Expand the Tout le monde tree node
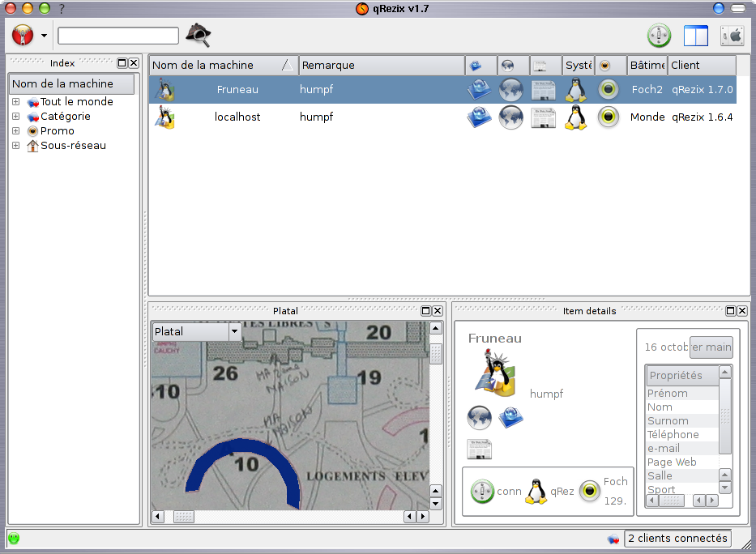 [16, 101]
